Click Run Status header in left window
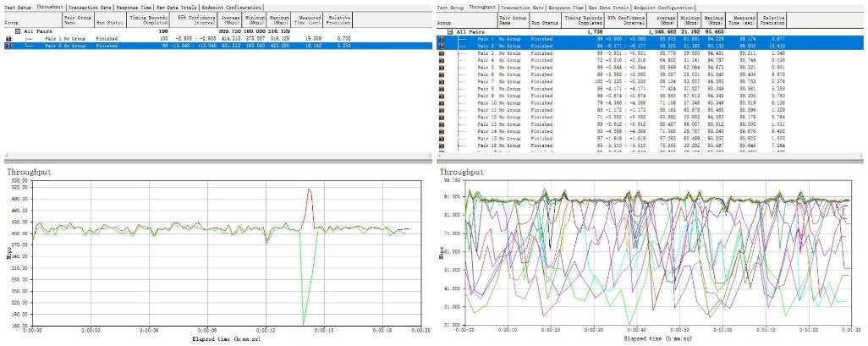868x346 pixels. coord(111,20)
